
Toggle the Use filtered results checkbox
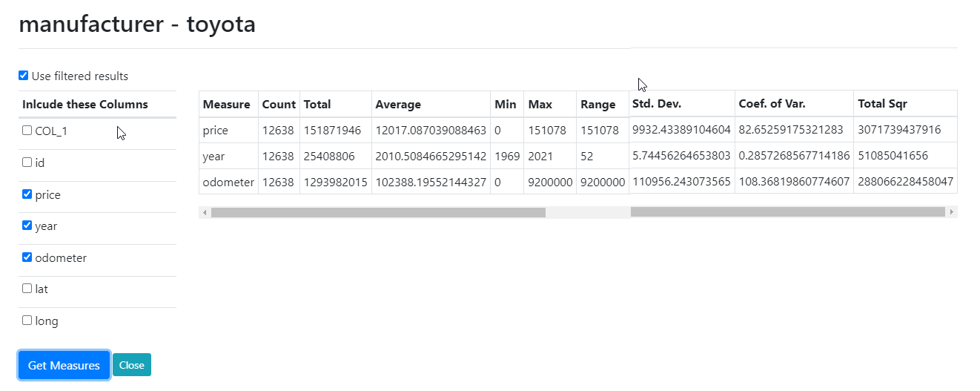24,76
